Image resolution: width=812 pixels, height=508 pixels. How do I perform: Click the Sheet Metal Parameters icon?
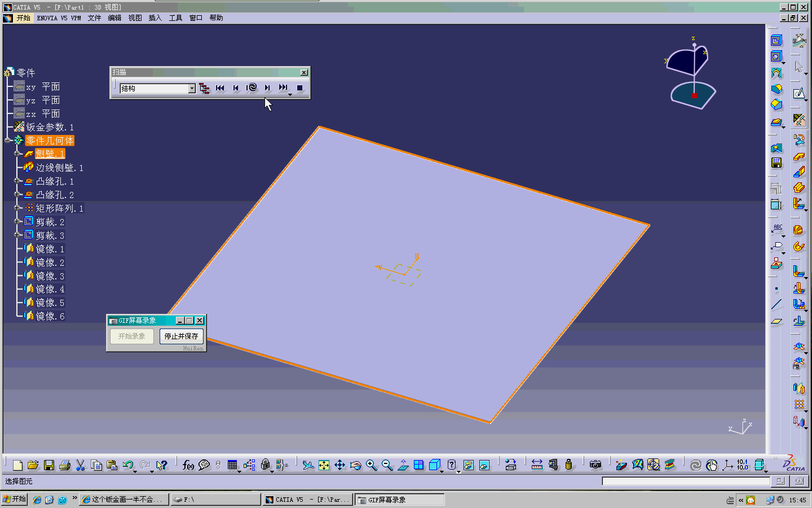(x=799, y=119)
